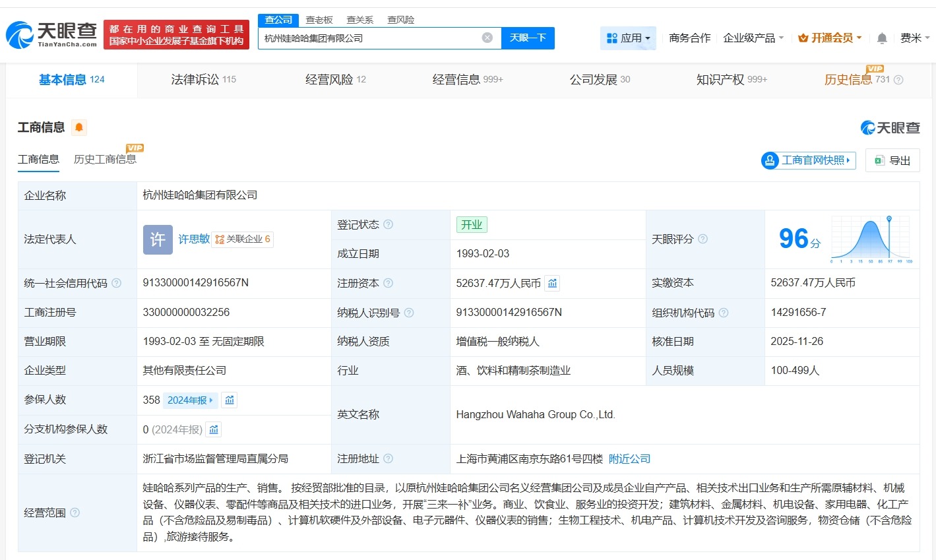The width and height of the screenshot is (936, 560).
Task: Click the help icon beside 统一社会信用代码
Action: pyautogui.click(x=115, y=283)
